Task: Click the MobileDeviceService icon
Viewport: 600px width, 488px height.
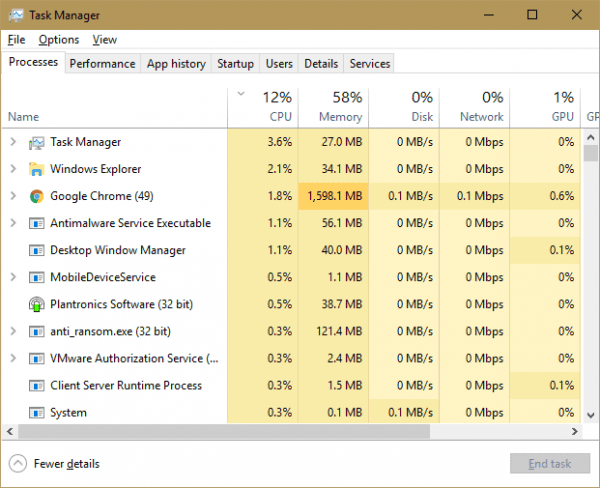Action: pos(37,277)
